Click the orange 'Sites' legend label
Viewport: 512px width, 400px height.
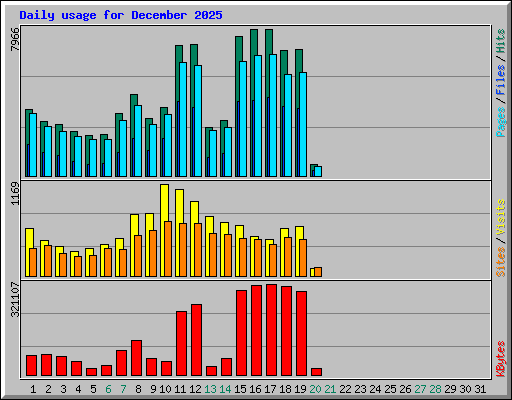pos(500,262)
